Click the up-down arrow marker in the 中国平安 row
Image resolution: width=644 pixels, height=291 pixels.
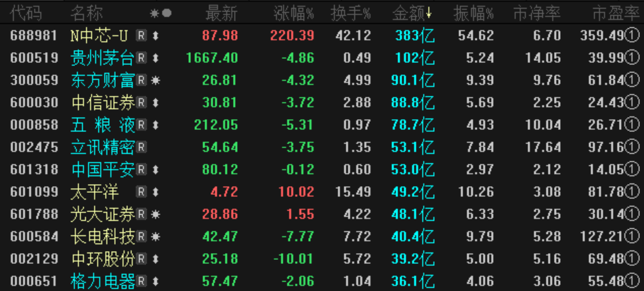click(155, 169)
